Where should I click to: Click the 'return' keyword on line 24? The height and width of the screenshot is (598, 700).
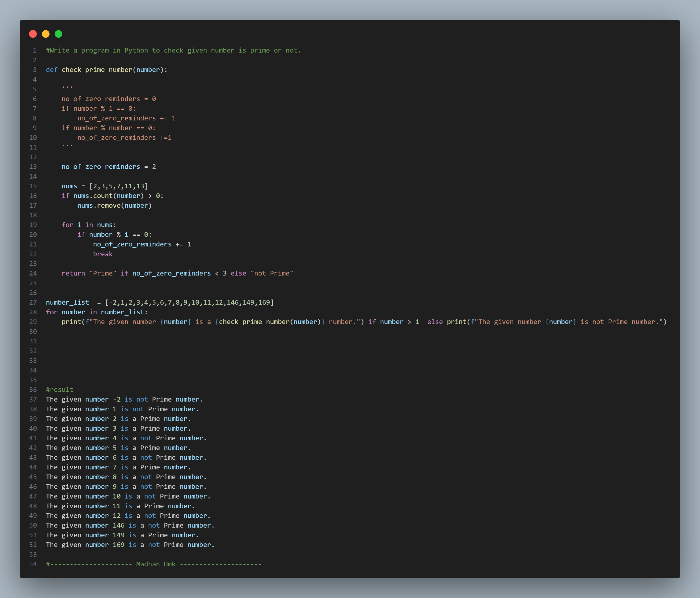(x=73, y=273)
